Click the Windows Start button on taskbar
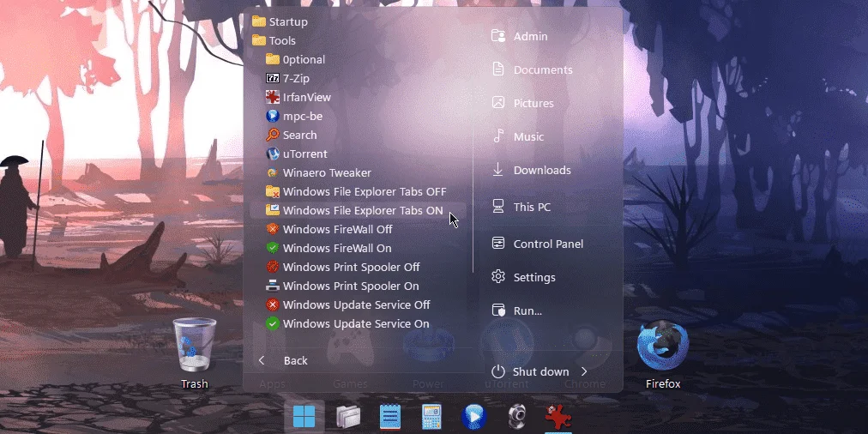Viewport: 868px width, 434px height. pyautogui.click(x=304, y=416)
